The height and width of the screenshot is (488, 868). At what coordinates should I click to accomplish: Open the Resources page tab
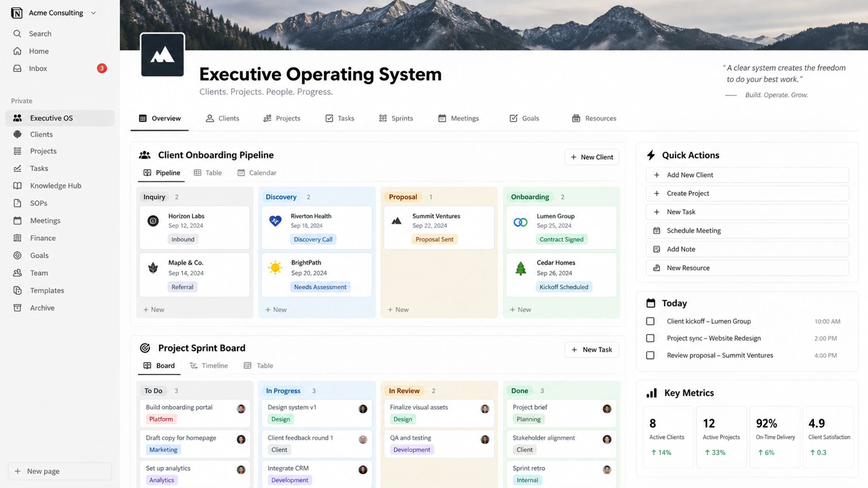pos(594,118)
